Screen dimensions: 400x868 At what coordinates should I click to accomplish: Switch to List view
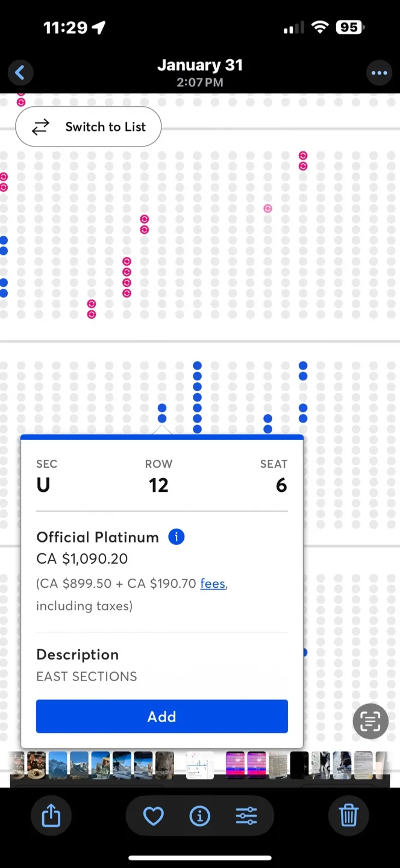pyautogui.click(x=105, y=127)
